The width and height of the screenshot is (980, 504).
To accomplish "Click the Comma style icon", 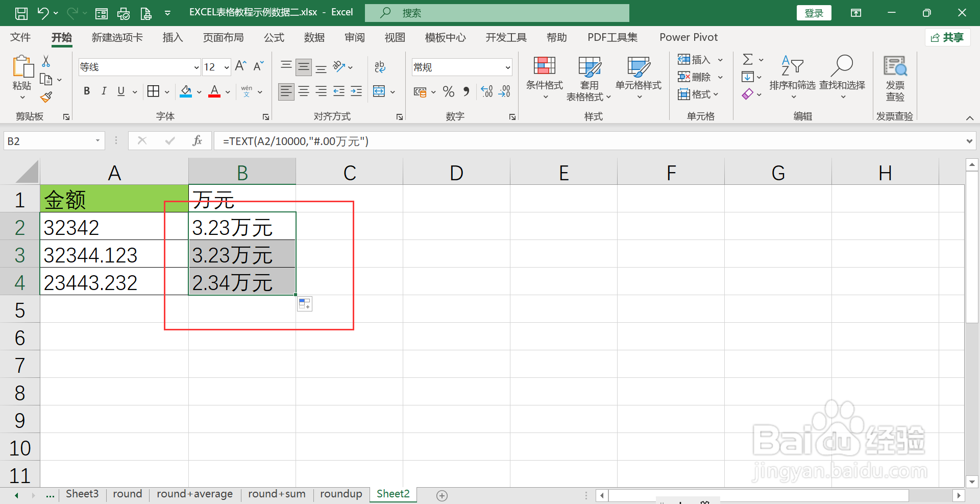I will [x=466, y=92].
